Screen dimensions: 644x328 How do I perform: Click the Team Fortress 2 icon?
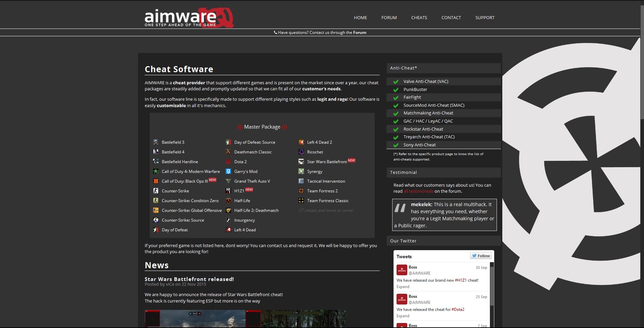pyautogui.click(x=301, y=191)
